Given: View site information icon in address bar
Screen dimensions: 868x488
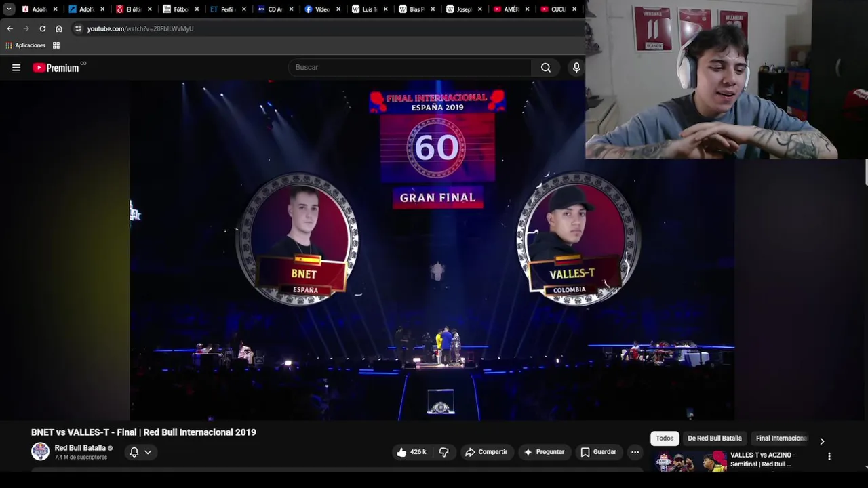Looking at the screenshot, I should [x=79, y=28].
